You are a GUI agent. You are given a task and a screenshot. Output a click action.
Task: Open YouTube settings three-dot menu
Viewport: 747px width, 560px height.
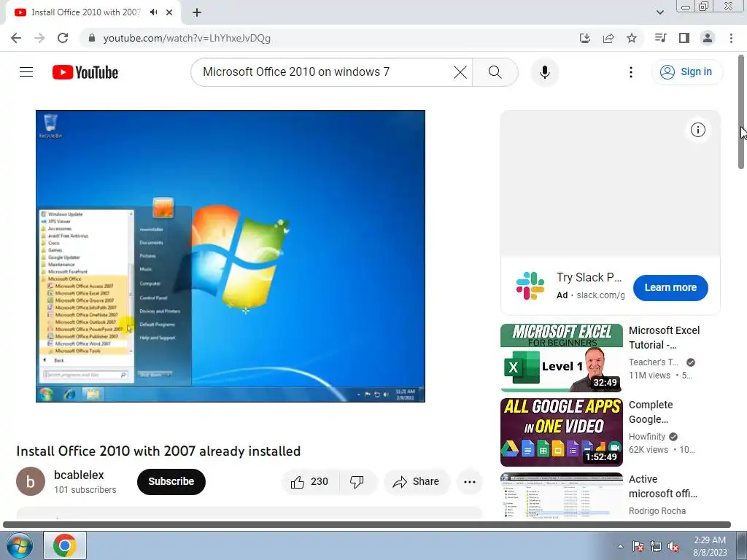pyautogui.click(x=631, y=72)
